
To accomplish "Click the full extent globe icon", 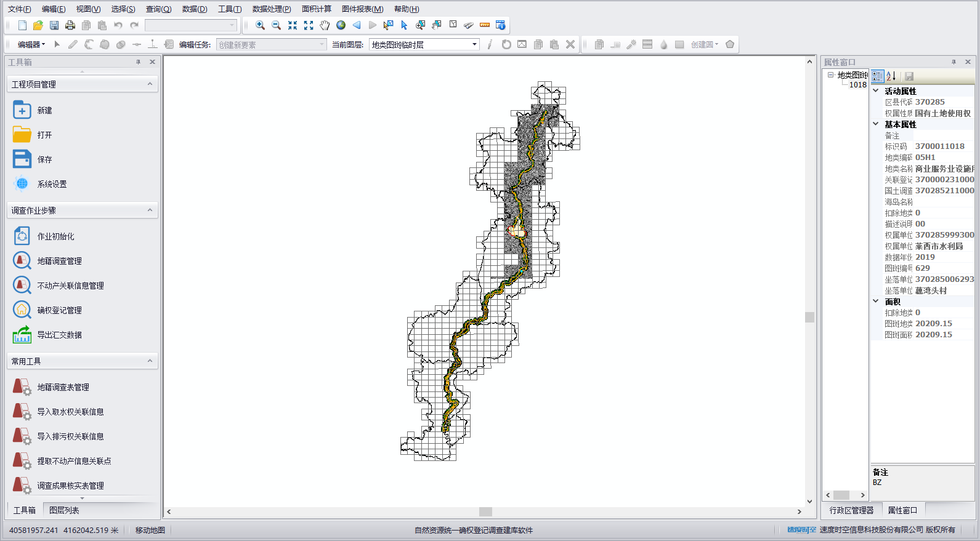I will (x=341, y=25).
